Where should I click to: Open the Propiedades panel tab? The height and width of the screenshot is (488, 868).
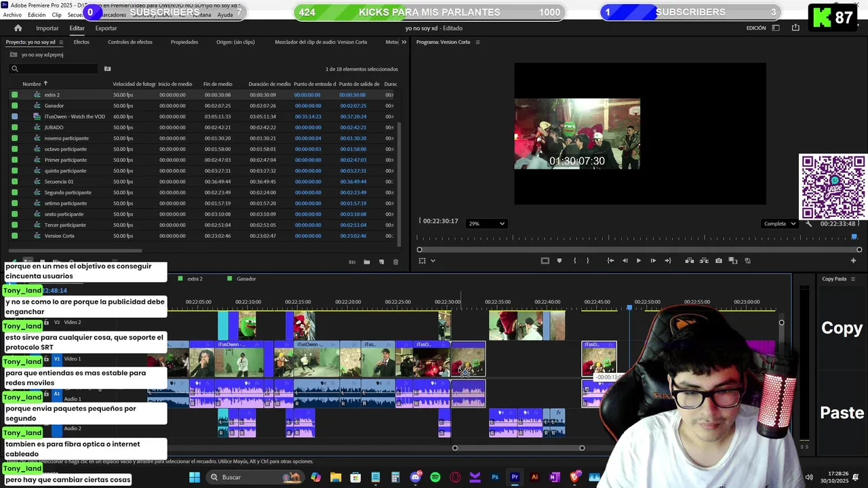click(184, 42)
